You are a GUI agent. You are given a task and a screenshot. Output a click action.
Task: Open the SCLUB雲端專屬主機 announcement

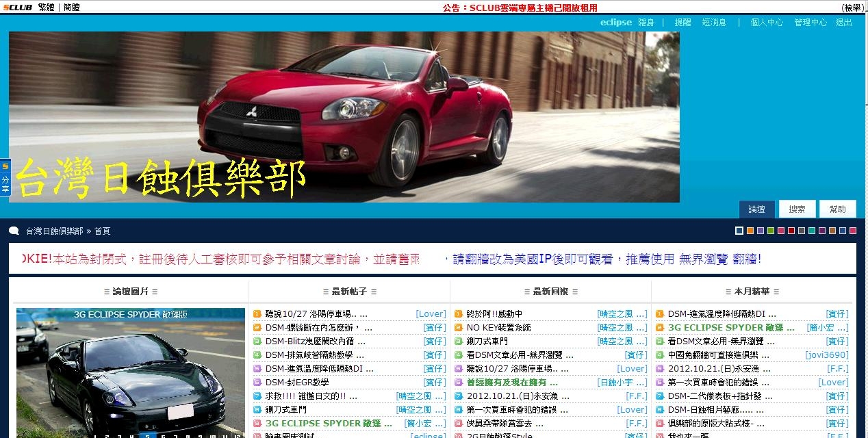(520, 8)
